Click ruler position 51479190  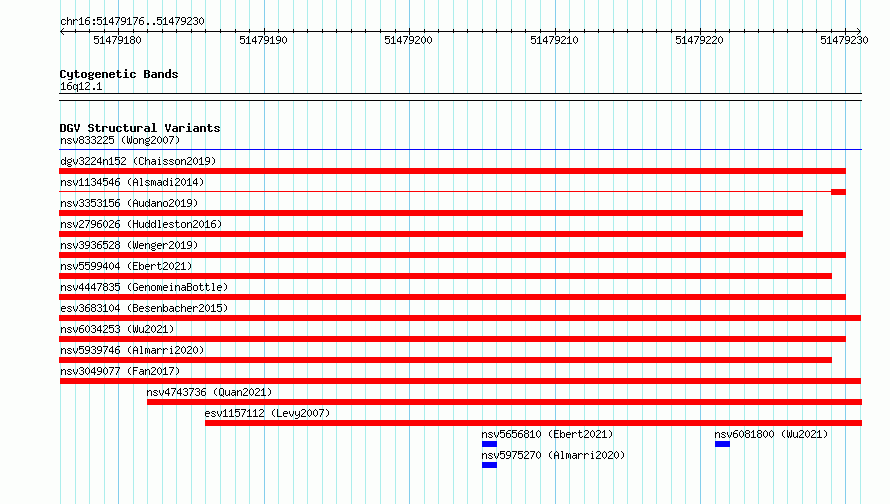(263, 40)
